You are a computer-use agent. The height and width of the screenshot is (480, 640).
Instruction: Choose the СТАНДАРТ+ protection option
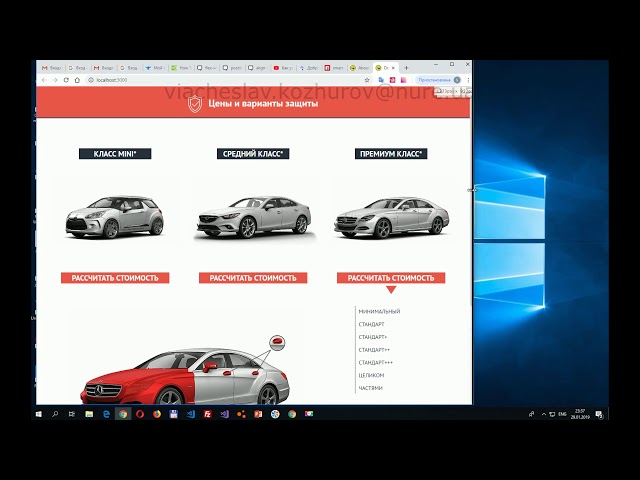click(x=373, y=337)
